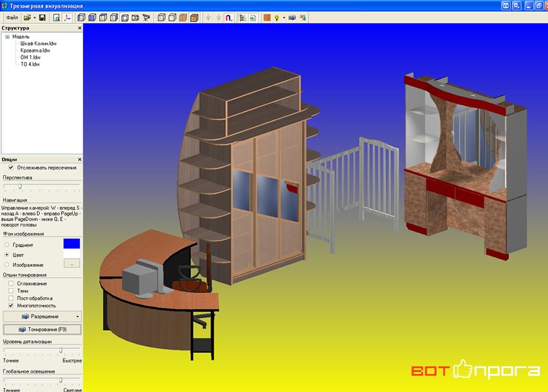
Task: Click the light bulb lighting icon
Action: 277,17
